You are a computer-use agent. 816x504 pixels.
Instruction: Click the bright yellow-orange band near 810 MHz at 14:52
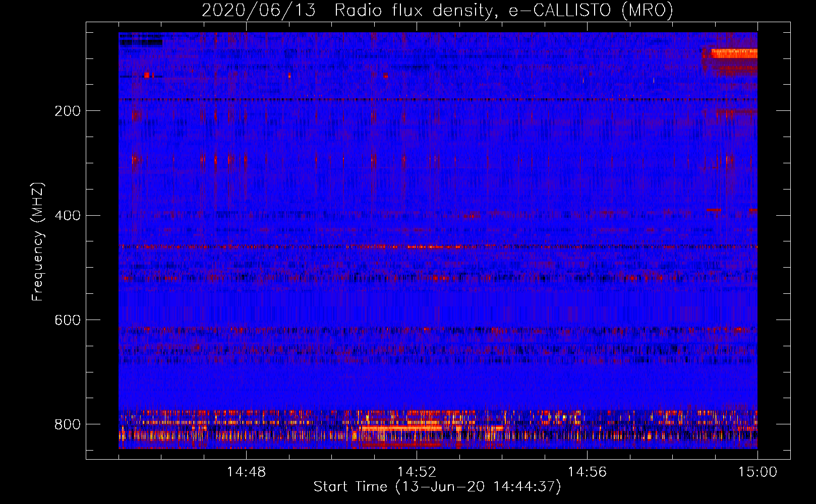(401, 428)
